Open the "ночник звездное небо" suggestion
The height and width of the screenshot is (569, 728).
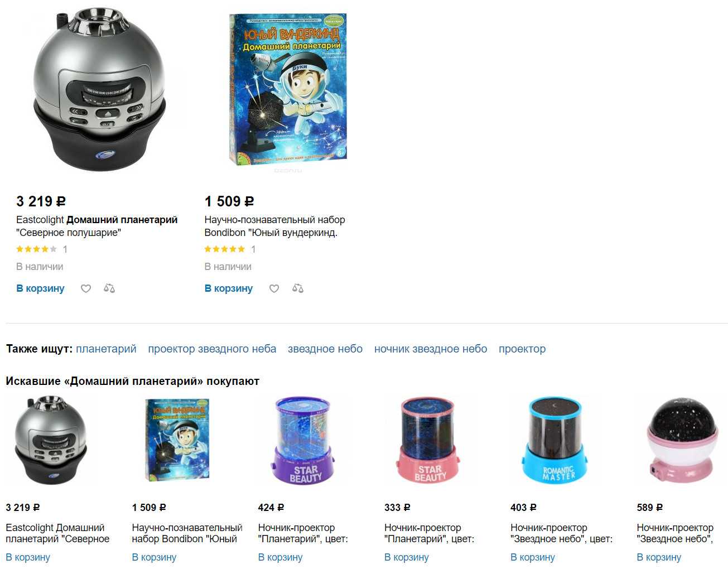pyautogui.click(x=431, y=349)
